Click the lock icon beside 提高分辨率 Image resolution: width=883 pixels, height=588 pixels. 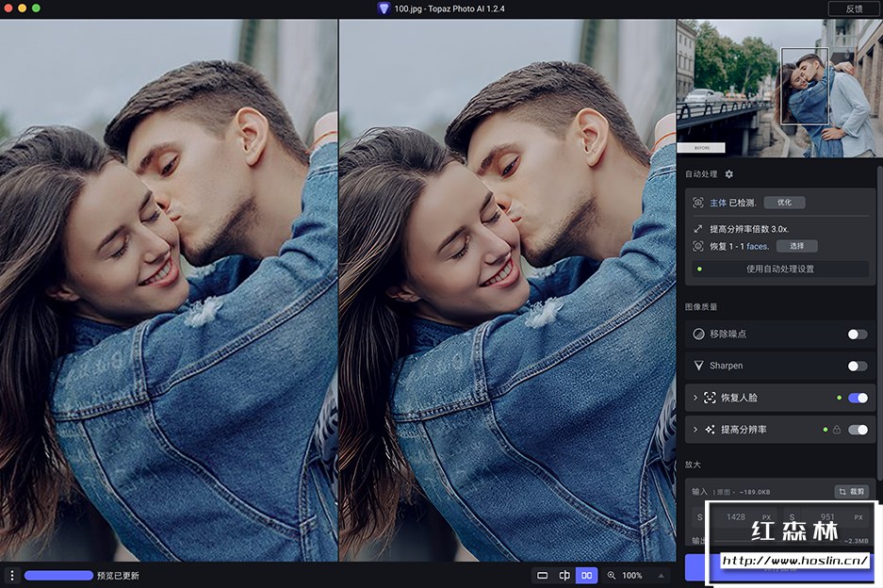tap(837, 430)
